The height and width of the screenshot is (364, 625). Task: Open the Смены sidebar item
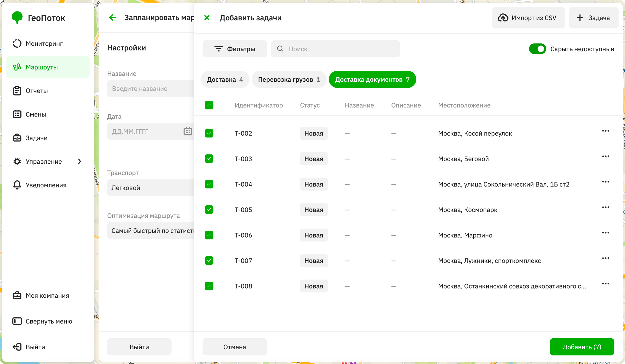click(48, 114)
